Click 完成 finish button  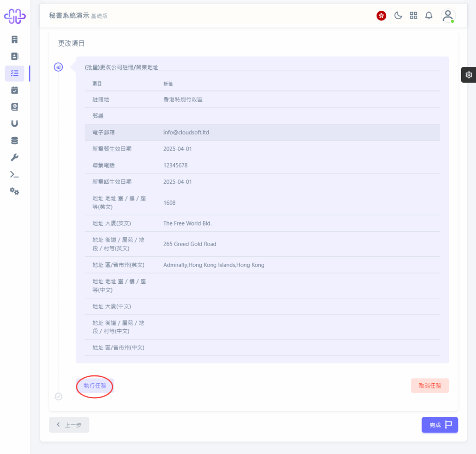[440, 425]
